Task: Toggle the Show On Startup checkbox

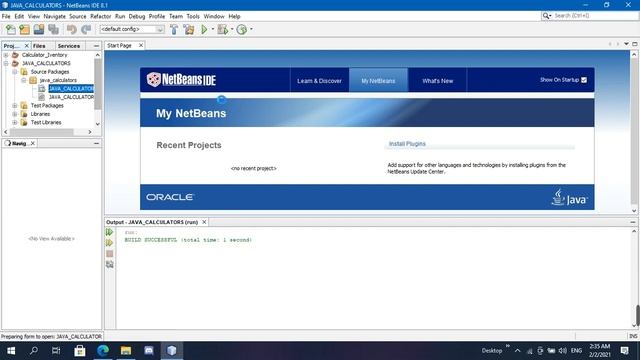Action: coord(584,80)
